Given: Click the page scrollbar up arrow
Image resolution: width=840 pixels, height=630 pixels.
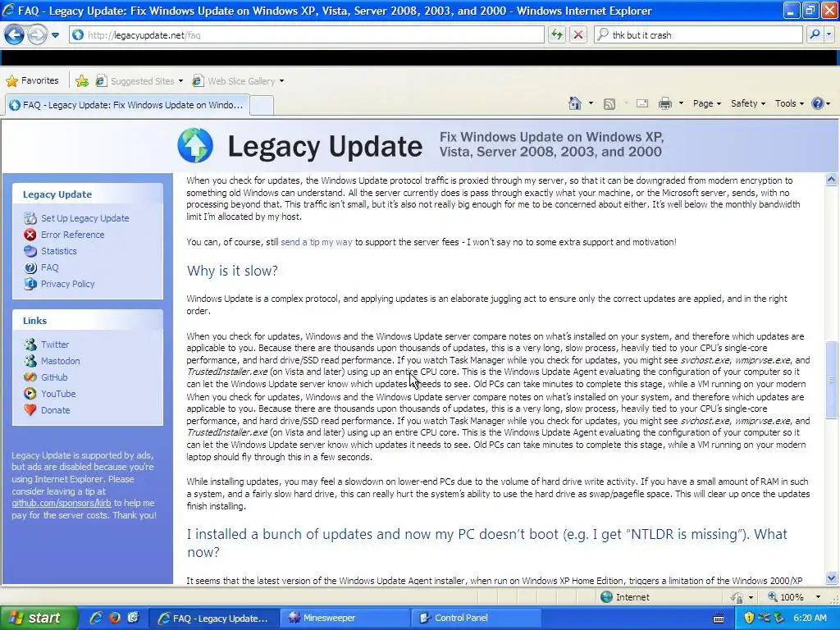Looking at the screenshot, I should pyautogui.click(x=832, y=180).
